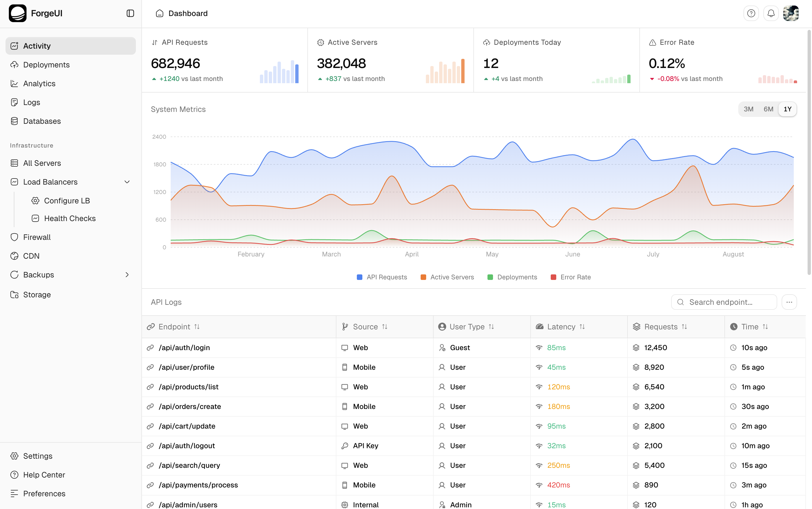Switch to the 3M metrics view

tap(749, 109)
